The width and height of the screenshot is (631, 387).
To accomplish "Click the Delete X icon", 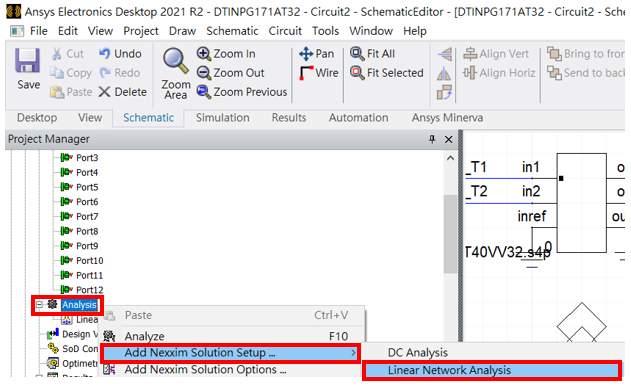I will pyautogui.click(x=105, y=92).
